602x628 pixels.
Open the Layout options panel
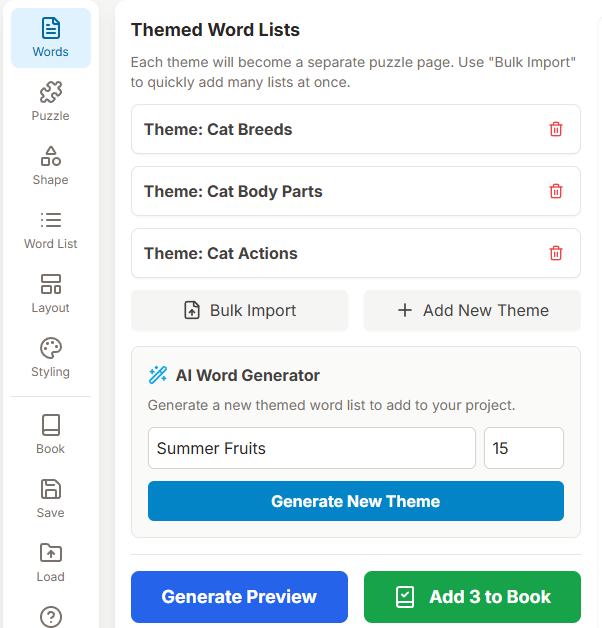click(x=50, y=294)
